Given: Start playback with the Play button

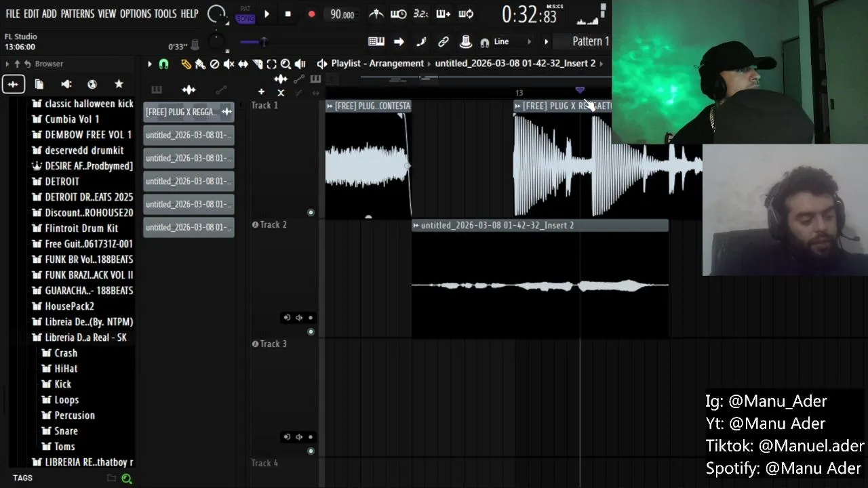Looking at the screenshot, I should [x=267, y=14].
